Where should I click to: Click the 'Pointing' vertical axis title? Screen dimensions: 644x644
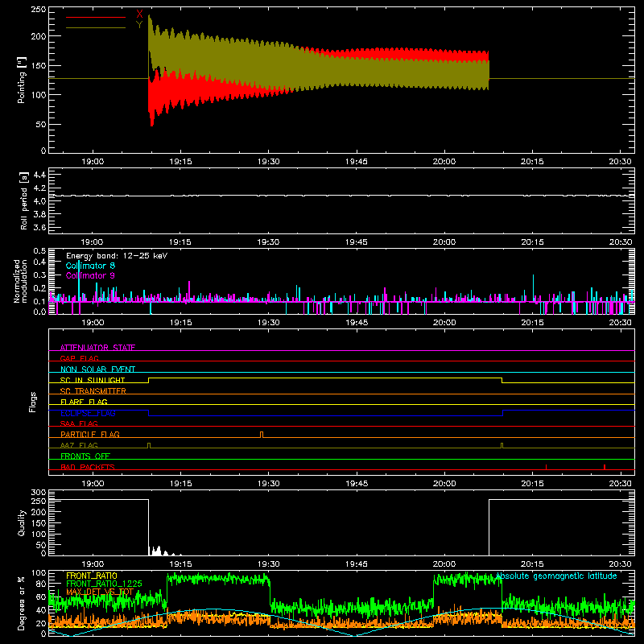point(22,80)
